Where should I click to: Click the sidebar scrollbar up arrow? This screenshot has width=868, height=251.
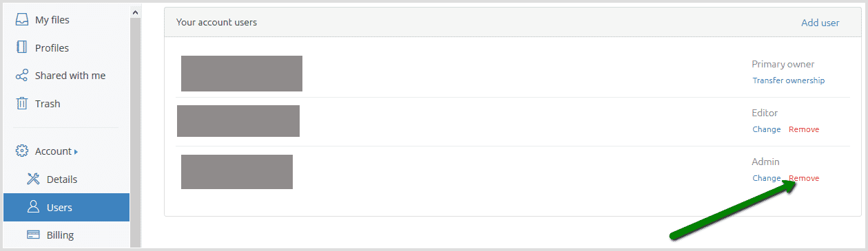point(135,12)
